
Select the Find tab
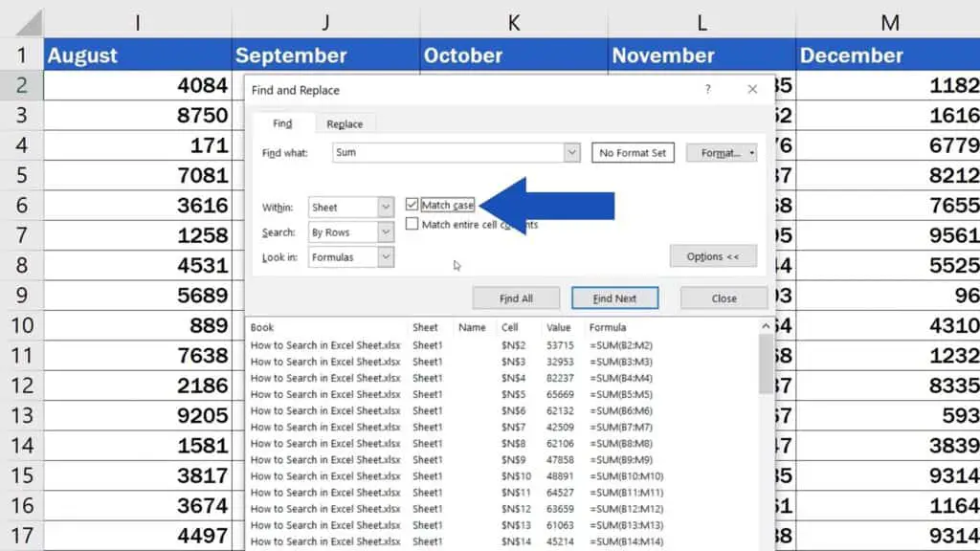(282, 123)
